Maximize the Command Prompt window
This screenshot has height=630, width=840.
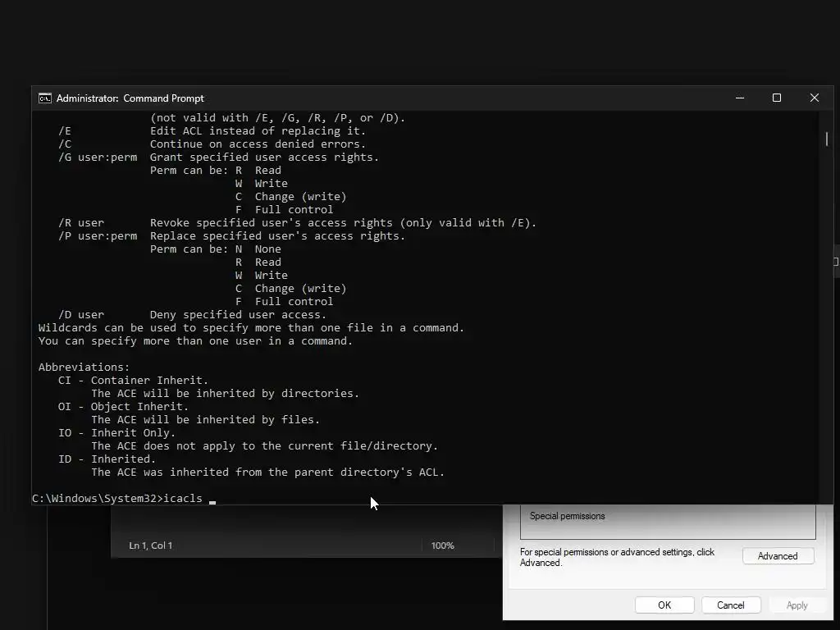(x=777, y=98)
